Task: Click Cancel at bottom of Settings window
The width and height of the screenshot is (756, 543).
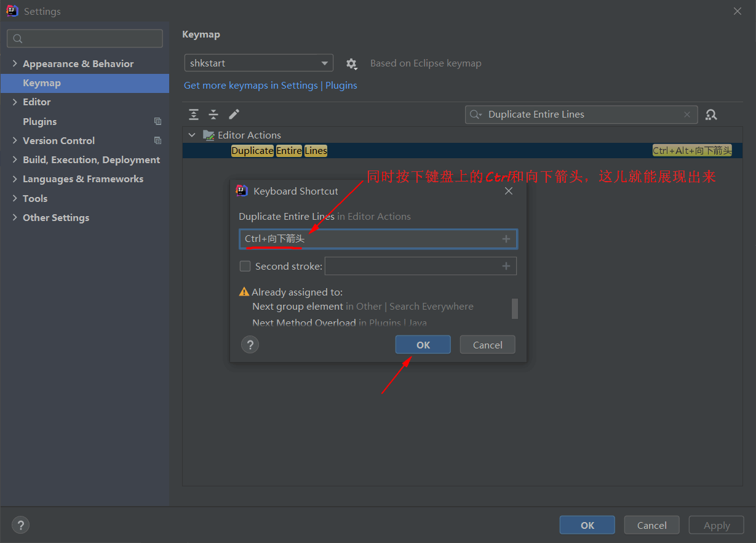Action: (x=652, y=525)
